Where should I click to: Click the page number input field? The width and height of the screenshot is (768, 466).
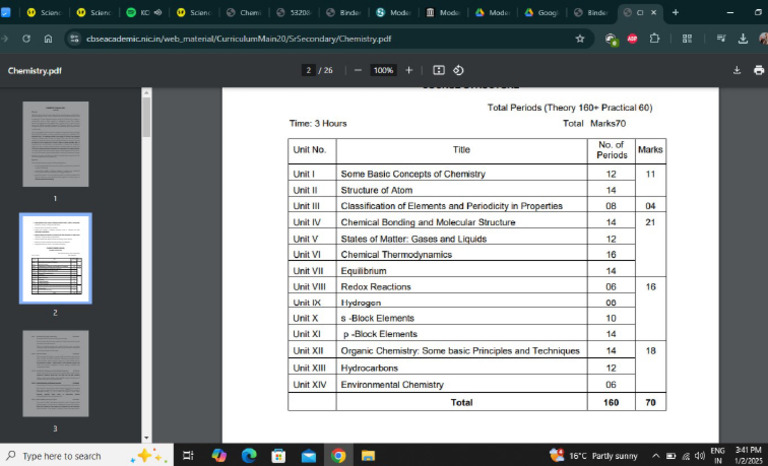[x=310, y=71]
